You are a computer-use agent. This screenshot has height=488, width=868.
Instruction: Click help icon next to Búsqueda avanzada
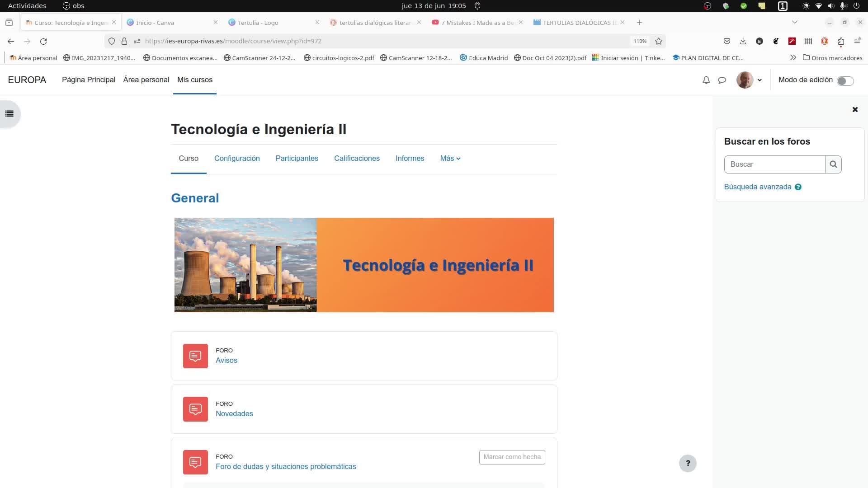pos(798,187)
